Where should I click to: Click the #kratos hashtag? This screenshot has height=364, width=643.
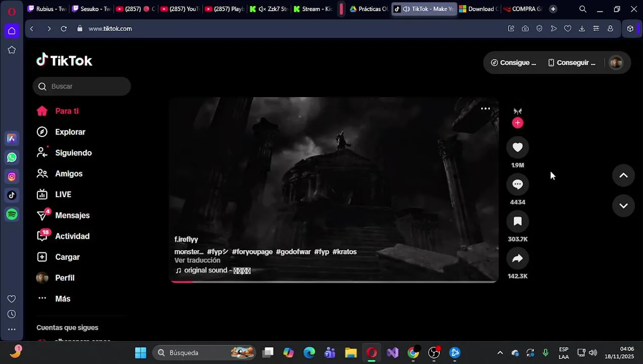click(344, 252)
